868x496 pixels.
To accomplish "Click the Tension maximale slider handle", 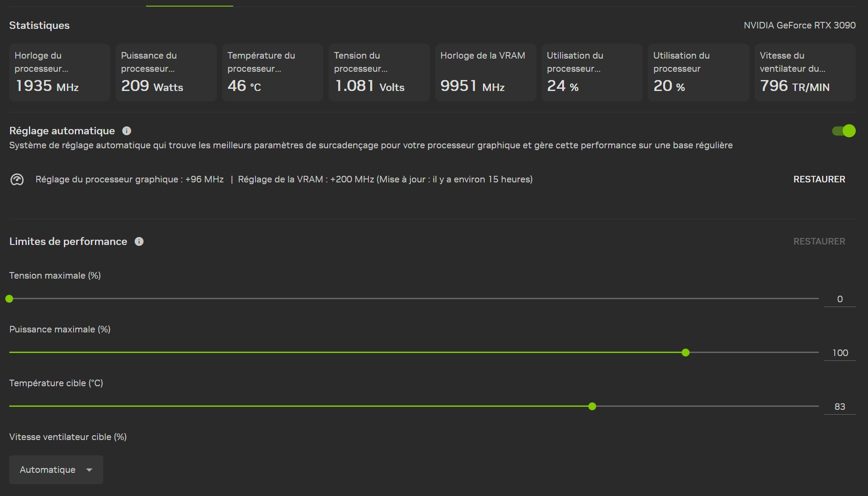I will tap(9, 299).
